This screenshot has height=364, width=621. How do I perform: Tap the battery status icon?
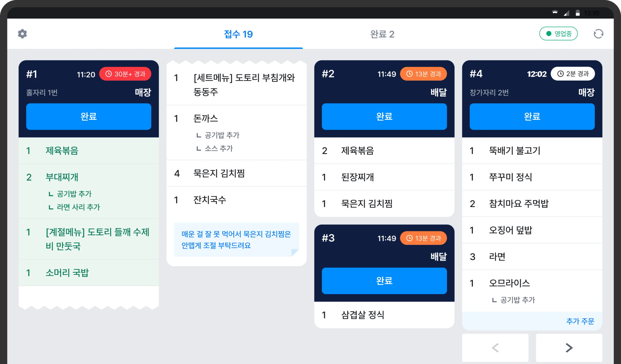tap(577, 13)
